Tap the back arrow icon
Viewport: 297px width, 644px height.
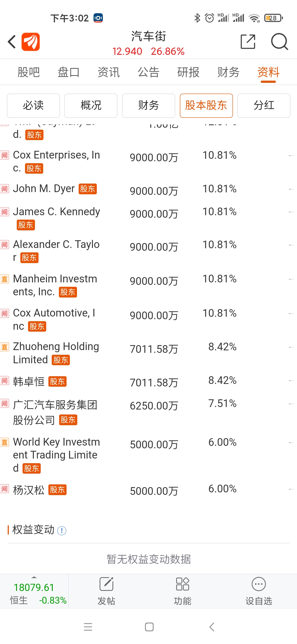click(12, 42)
